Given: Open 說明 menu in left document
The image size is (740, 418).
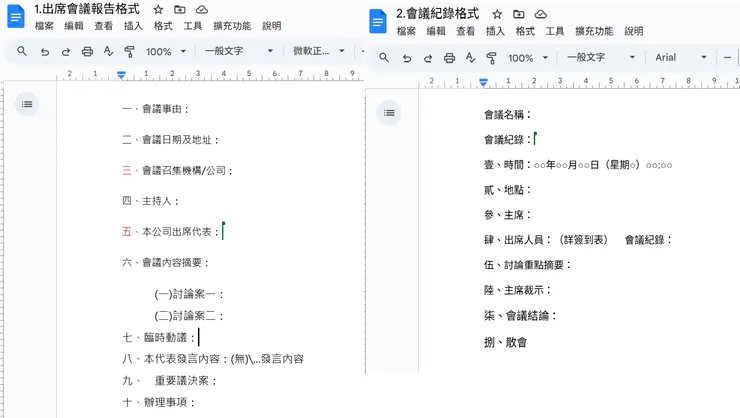Looking at the screenshot, I should (272, 26).
